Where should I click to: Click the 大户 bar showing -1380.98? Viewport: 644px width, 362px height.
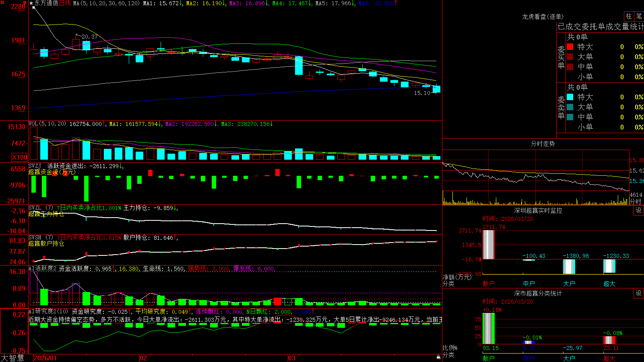(x=569, y=267)
